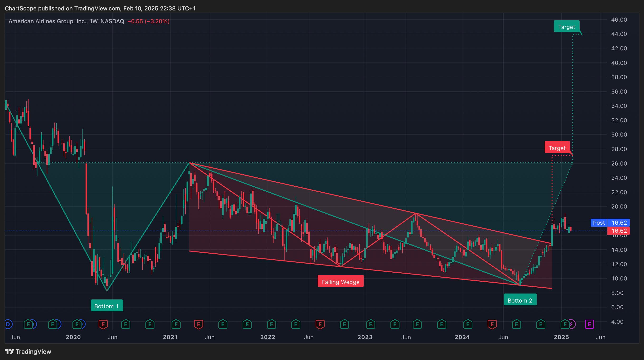Click the last green E earnings marker

(565, 324)
